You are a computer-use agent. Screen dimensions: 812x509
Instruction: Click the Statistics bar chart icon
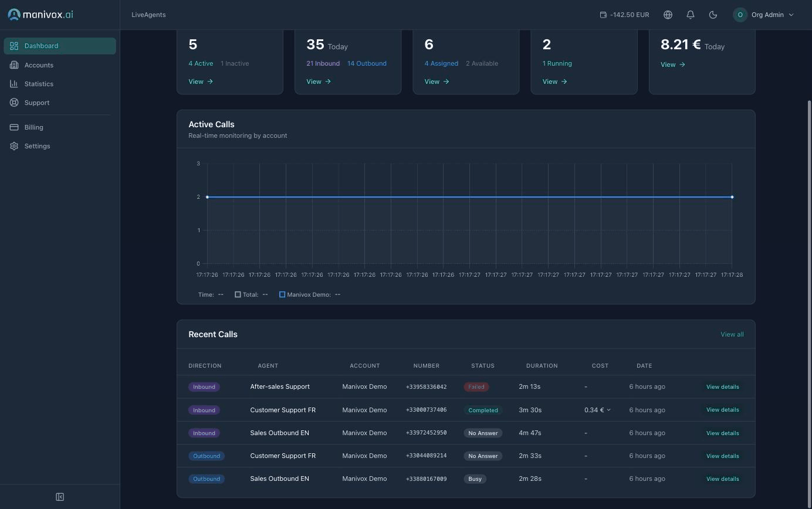pos(14,84)
